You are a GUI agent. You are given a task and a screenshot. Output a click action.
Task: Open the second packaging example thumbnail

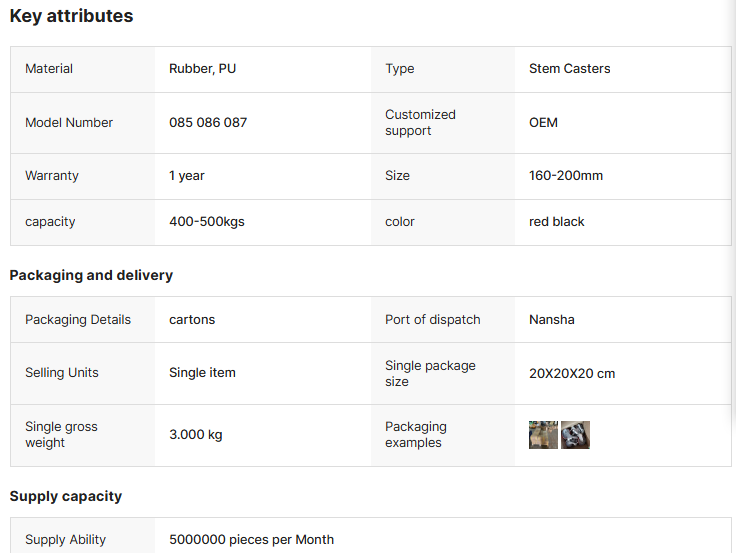pos(575,435)
